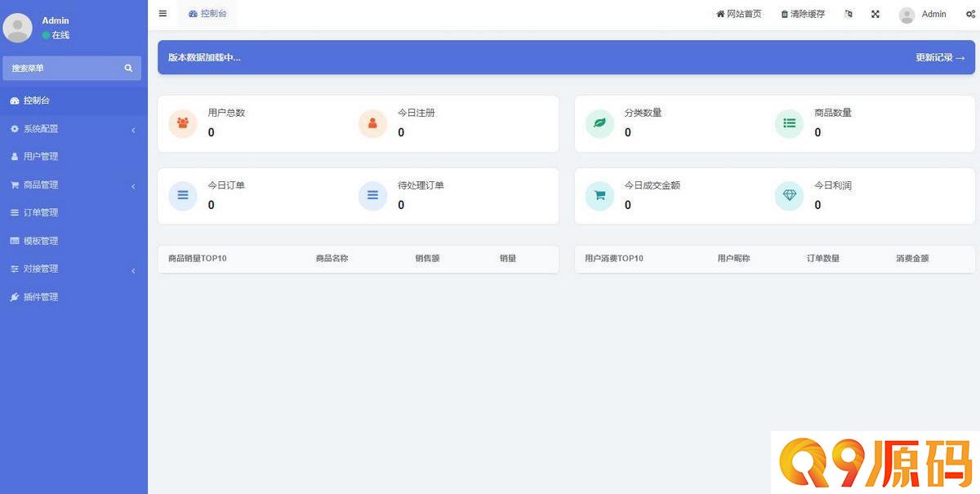
Task: Click the sliders icon beside 对接管理
Action: 15,269
